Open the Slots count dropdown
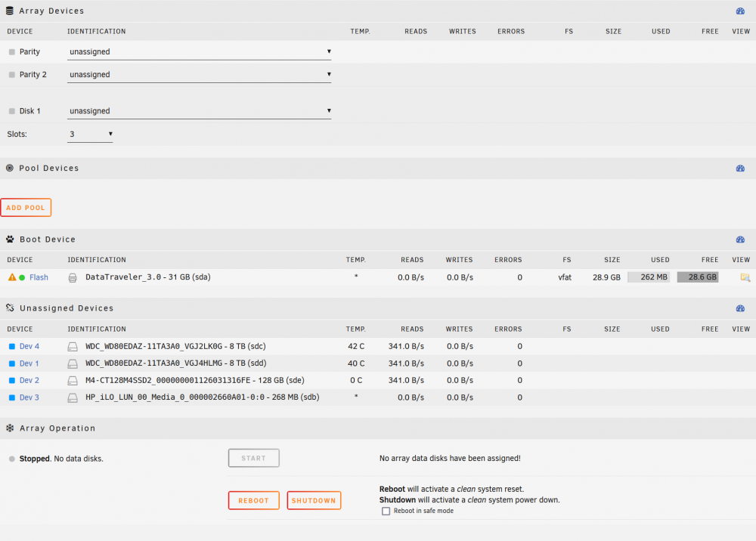Image resolution: width=756 pixels, height=541 pixels. (90, 134)
